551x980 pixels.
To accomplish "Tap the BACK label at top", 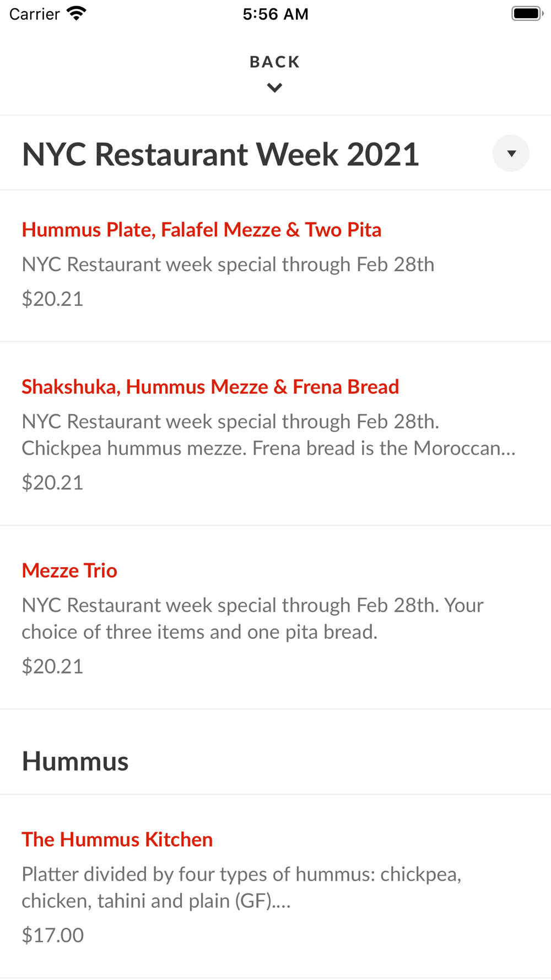I will (x=275, y=62).
